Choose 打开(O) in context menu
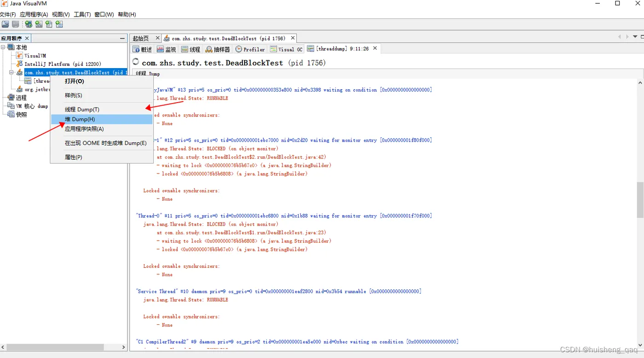This screenshot has height=358, width=644. point(101,81)
